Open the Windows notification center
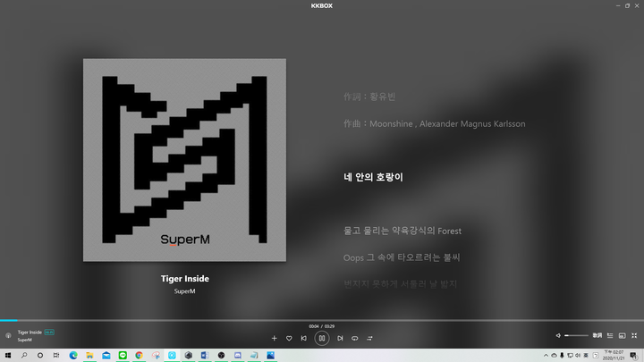This screenshot has width=644, height=362. [x=634, y=356]
